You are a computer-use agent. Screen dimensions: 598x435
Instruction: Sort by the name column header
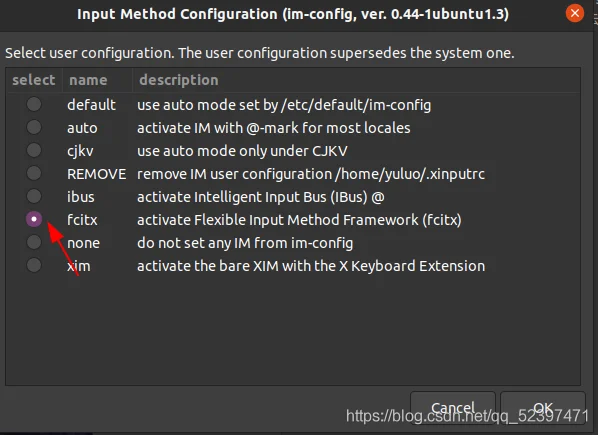[x=97, y=80]
